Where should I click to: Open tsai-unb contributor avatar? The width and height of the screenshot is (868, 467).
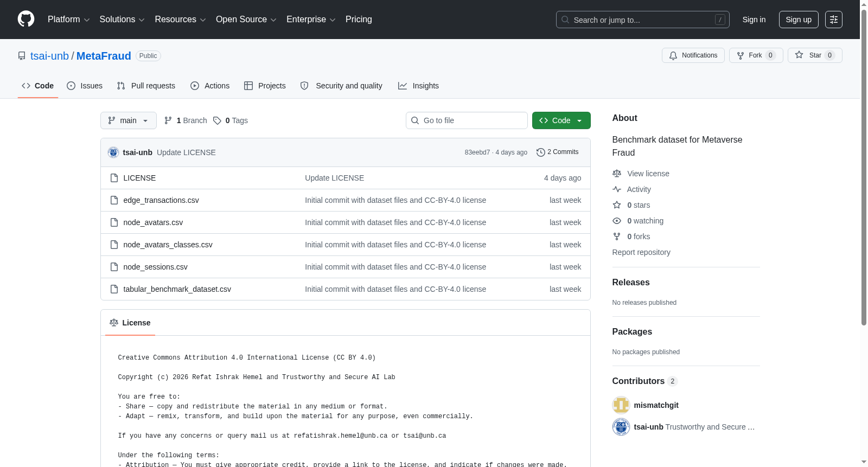[x=621, y=427]
